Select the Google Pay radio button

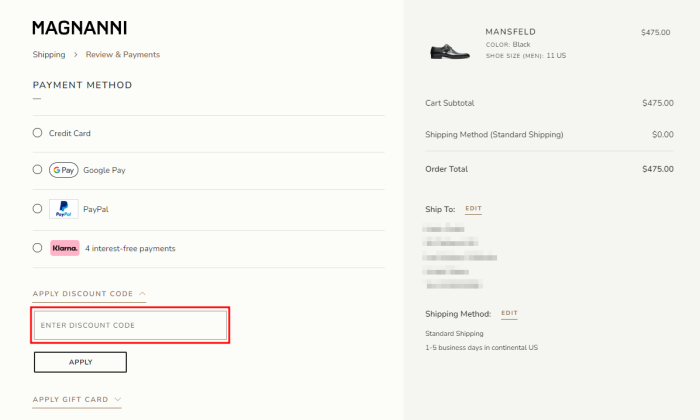pos(38,170)
